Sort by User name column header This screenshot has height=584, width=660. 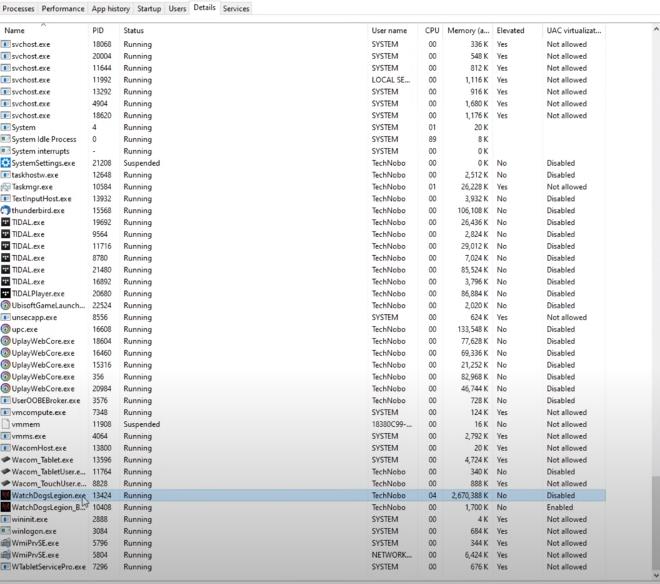pos(393,31)
